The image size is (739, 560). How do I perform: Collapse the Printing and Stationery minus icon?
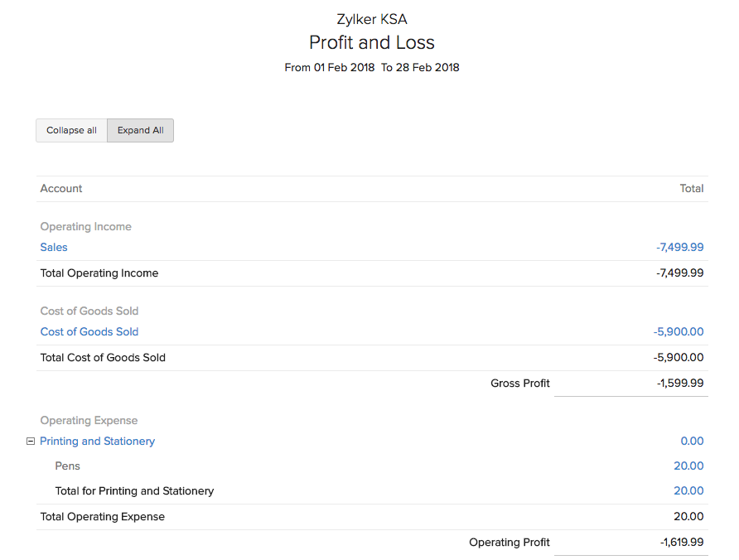[x=31, y=442]
